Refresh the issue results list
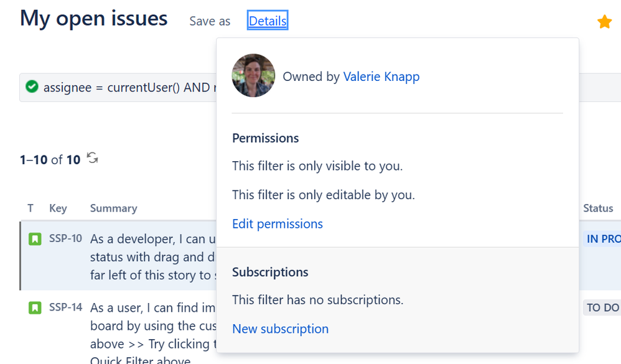621x364 pixels. (x=93, y=158)
